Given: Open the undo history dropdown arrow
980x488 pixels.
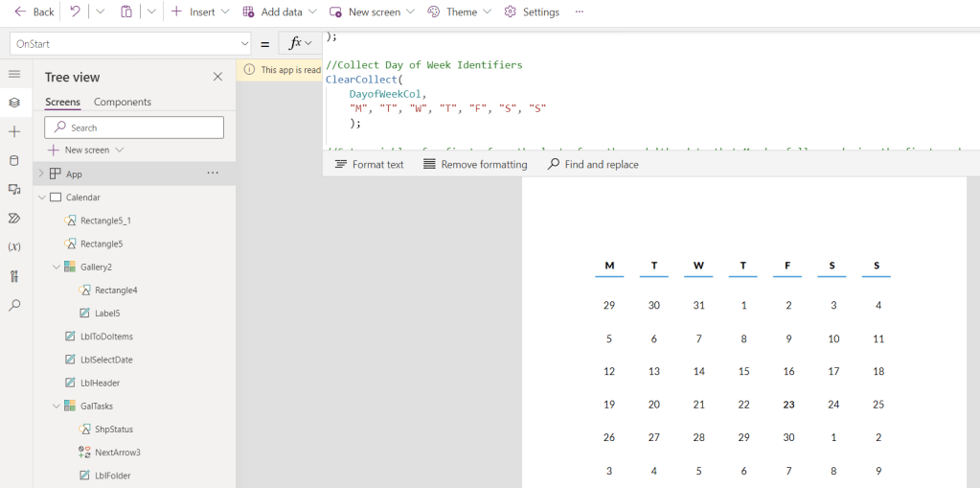Looking at the screenshot, I should tap(100, 12).
